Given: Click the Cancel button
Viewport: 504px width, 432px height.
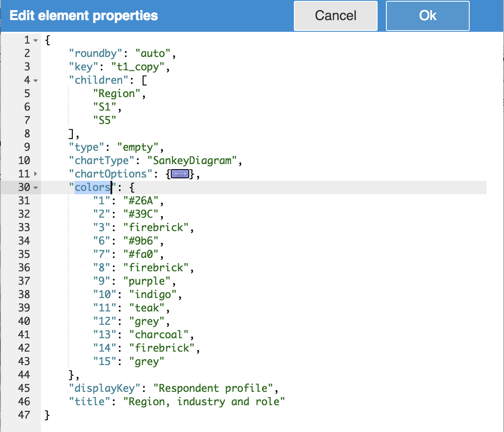Looking at the screenshot, I should 335,16.
